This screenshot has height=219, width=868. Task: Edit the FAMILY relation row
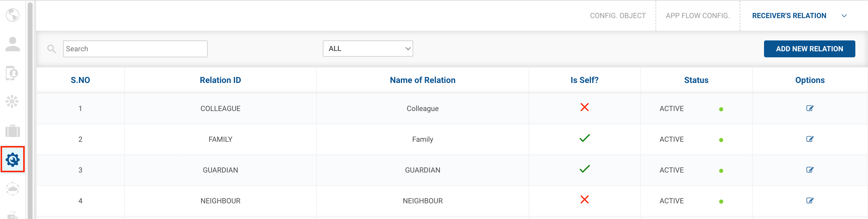click(810, 139)
